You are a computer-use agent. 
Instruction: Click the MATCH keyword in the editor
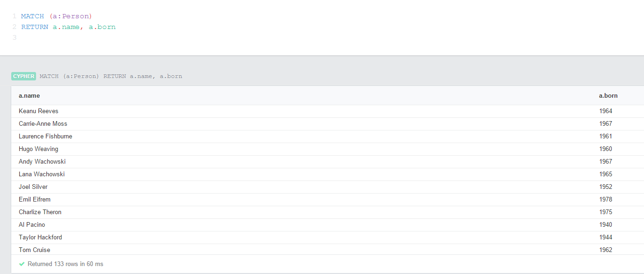[32, 15]
